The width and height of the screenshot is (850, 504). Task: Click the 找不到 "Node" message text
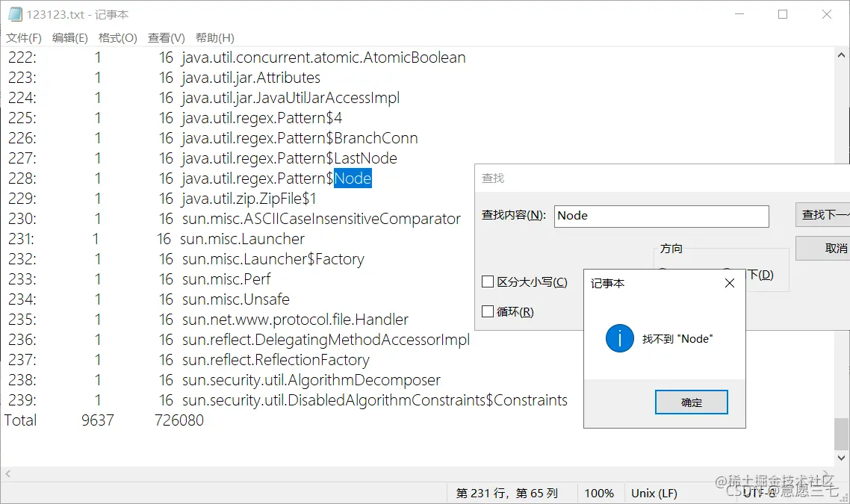click(x=677, y=339)
